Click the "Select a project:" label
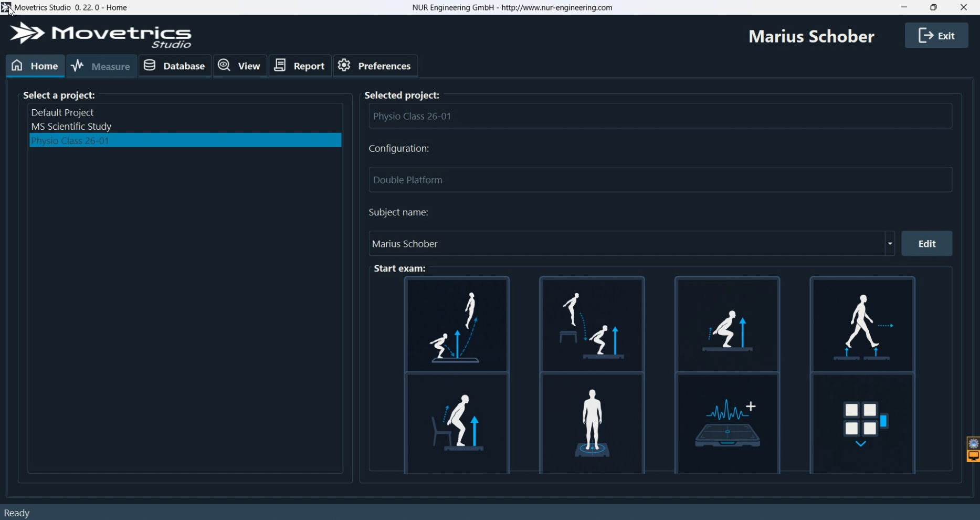The height and width of the screenshot is (520, 980). (59, 95)
